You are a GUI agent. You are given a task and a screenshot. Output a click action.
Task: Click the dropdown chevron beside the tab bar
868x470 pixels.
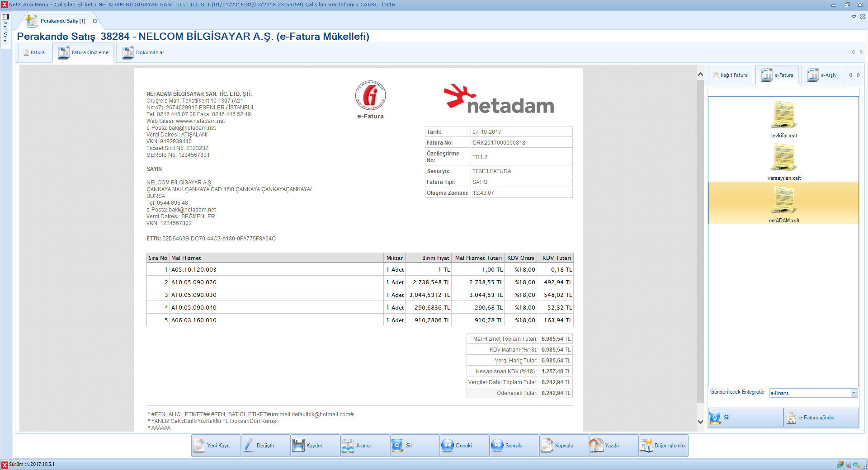(854, 17)
